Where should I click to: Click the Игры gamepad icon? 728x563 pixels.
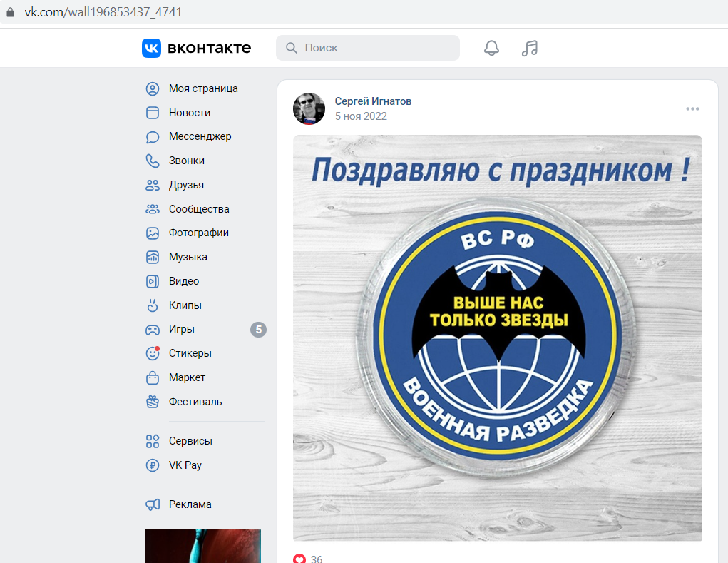tap(153, 330)
